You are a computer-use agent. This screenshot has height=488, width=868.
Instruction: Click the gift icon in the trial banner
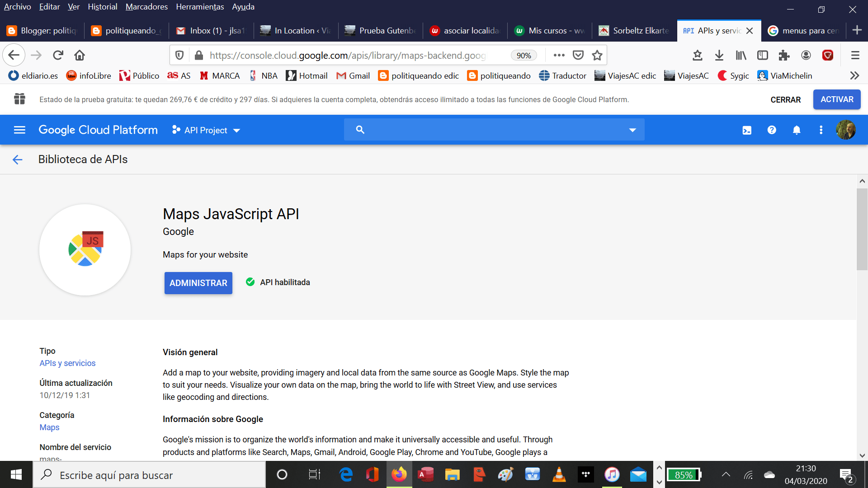click(19, 99)
